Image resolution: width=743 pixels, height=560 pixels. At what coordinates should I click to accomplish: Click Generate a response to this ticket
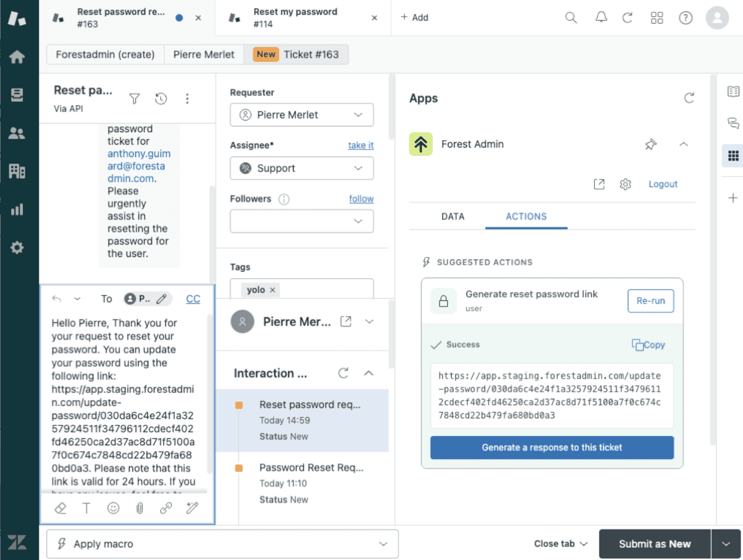[x=552, y=448]
